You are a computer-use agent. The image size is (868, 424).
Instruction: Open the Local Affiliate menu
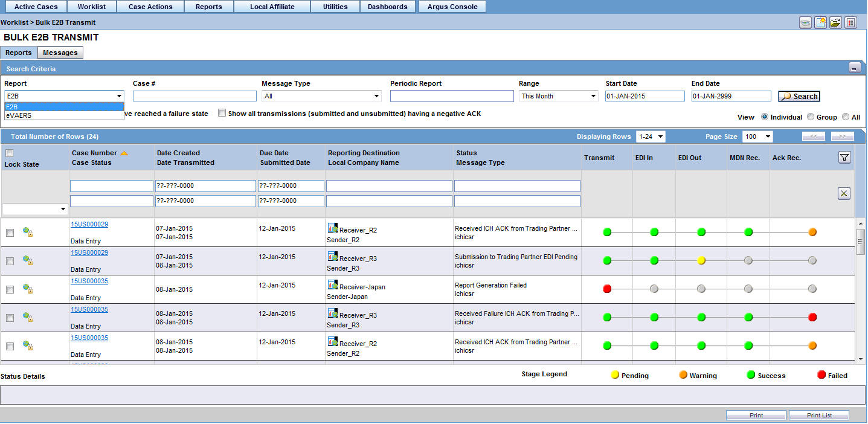coord(272,7)
